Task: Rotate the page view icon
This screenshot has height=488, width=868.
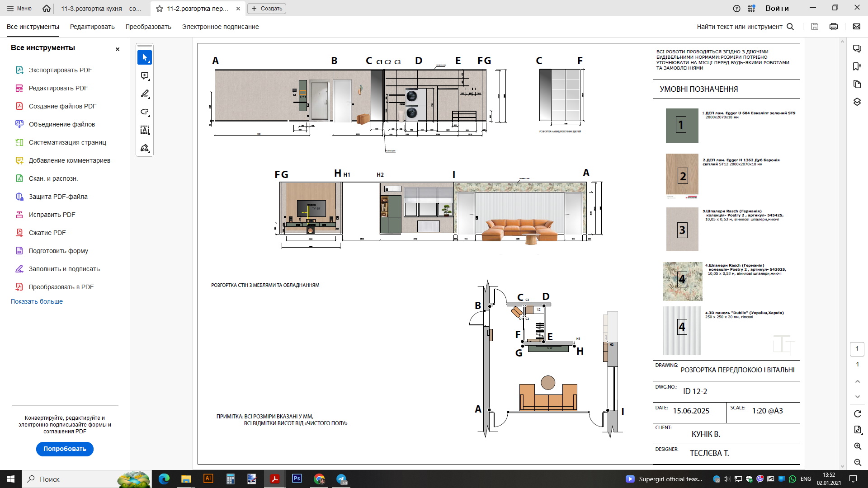Action: tap(858, 414)
